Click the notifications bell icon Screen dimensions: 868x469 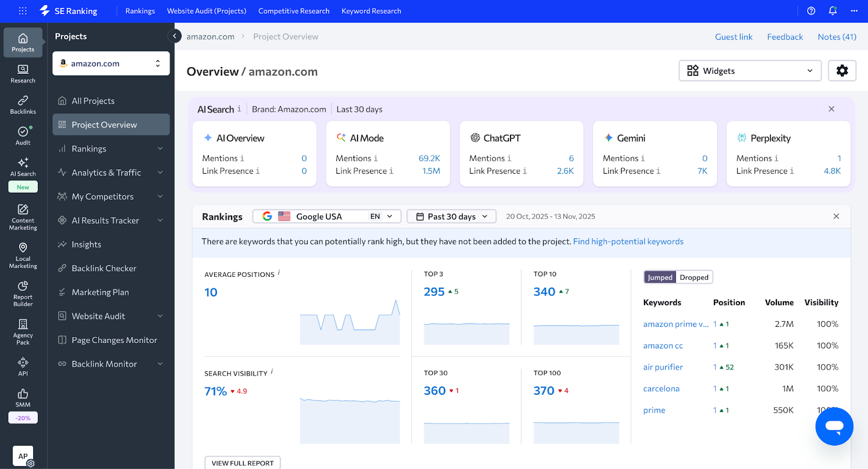click(833, 11)
